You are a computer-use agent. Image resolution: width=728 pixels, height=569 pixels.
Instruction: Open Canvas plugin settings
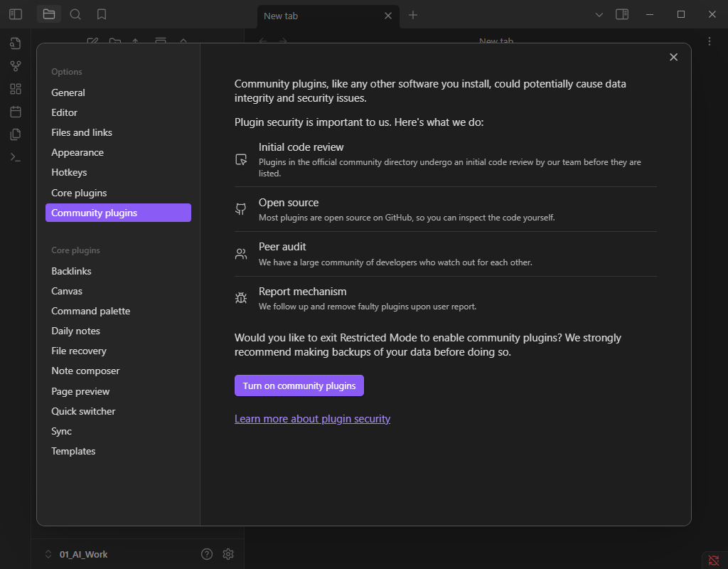coord(118,291)
